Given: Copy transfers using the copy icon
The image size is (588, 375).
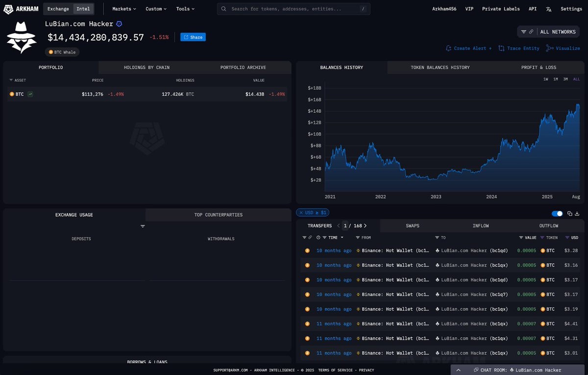Looking at the screenshot, I should click(570, 214).
